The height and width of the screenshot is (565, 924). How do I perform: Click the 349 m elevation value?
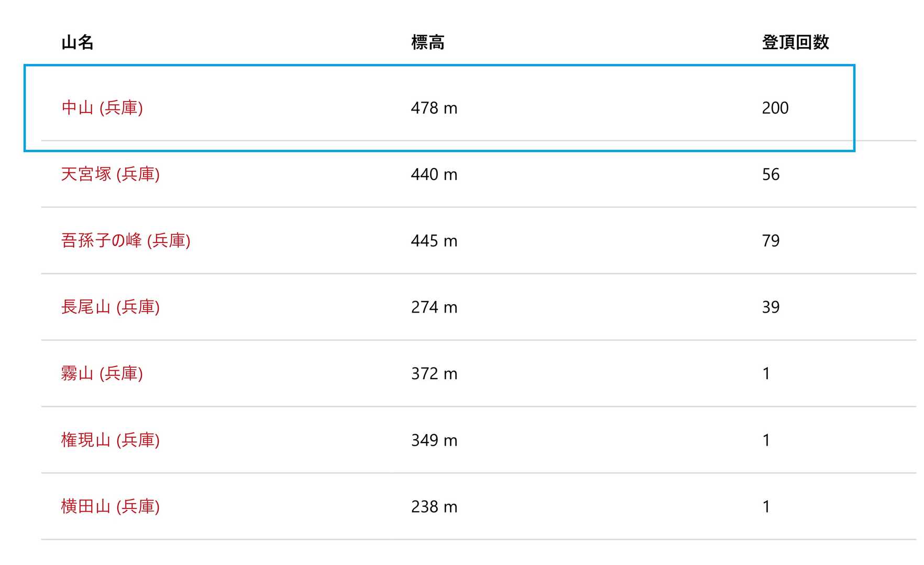434,441
